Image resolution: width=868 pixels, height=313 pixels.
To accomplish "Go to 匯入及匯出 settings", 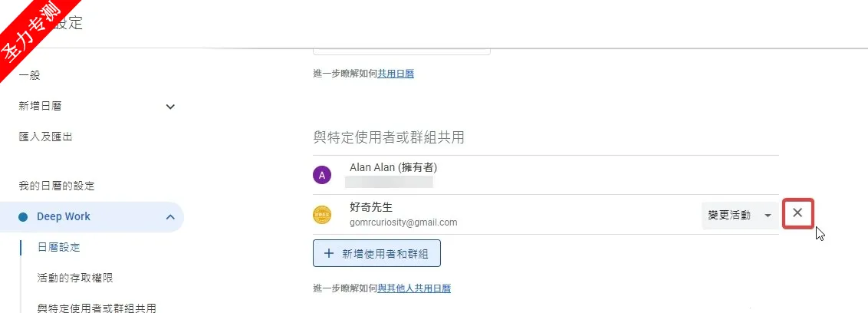I will click(46, 137).
